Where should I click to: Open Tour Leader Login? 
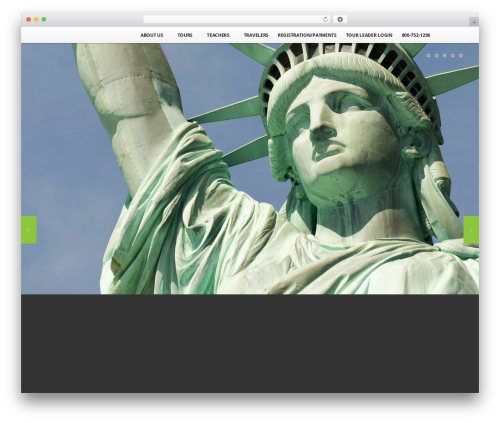pos(369,35)
